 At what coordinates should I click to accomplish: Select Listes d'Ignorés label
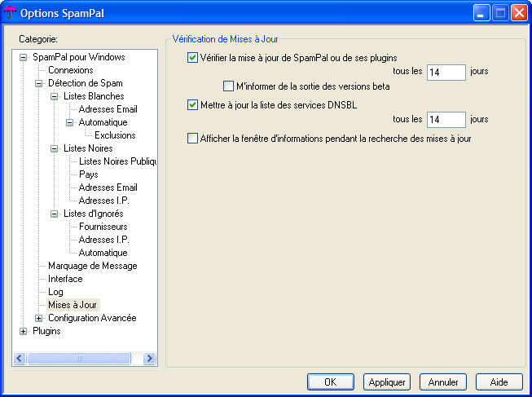(x=94, y=214)
